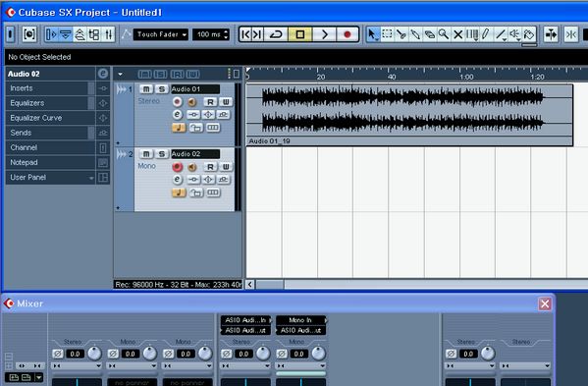
Task: Edit Audio 02 channel from Inspector e icon
Action: [103, 74]
